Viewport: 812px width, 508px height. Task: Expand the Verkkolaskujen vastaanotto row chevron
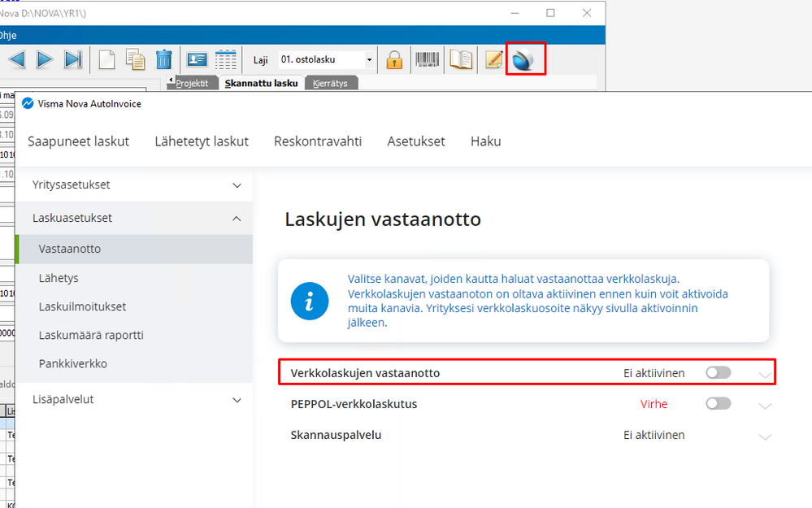point(765,375)
